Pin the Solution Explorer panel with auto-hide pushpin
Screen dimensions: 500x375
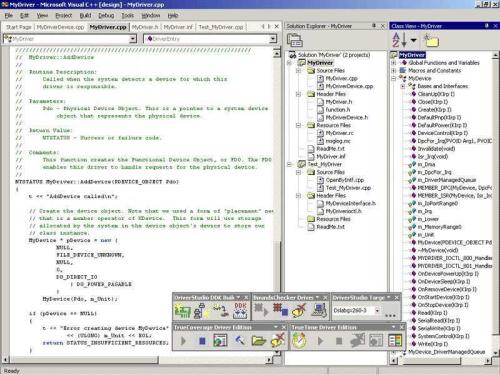(x=374, y=26)
